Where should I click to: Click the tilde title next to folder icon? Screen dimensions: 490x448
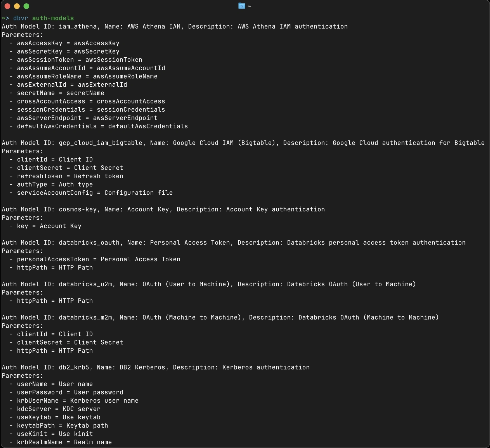pyautogui.click(x=250, y=6)
